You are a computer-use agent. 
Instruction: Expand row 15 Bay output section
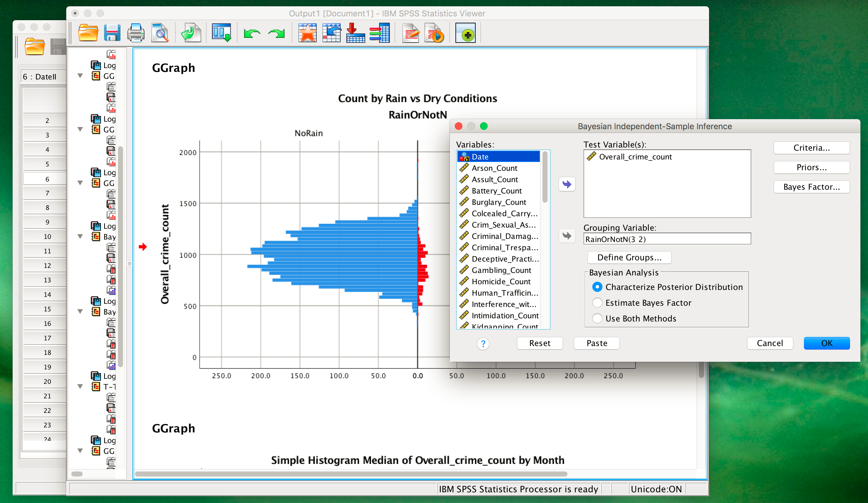[80, 312]
